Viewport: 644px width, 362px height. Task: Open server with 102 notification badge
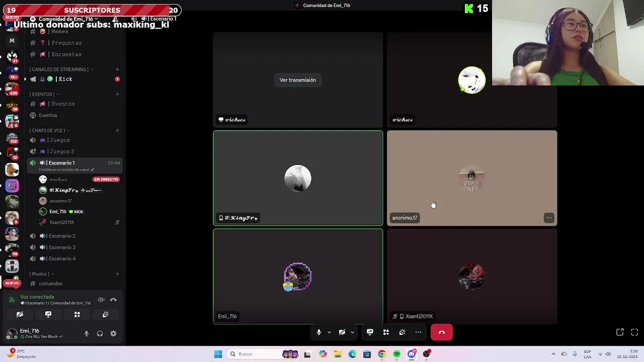[x=12, y=137]
